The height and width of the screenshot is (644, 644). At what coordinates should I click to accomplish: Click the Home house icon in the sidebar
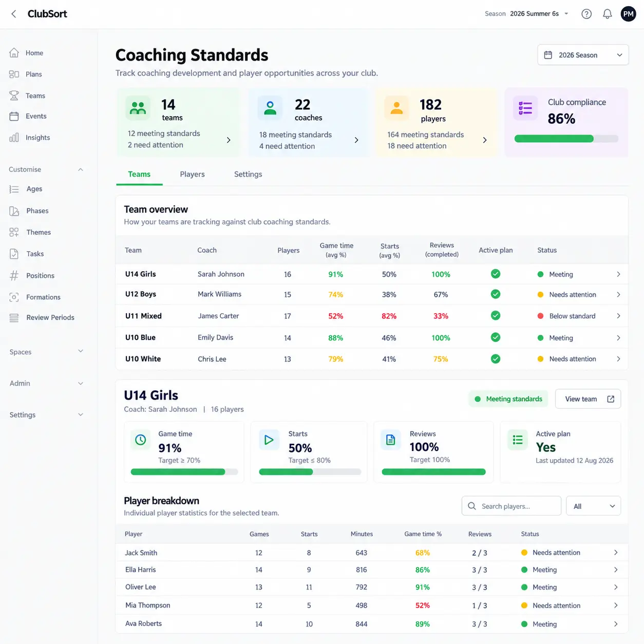point(14,52)
